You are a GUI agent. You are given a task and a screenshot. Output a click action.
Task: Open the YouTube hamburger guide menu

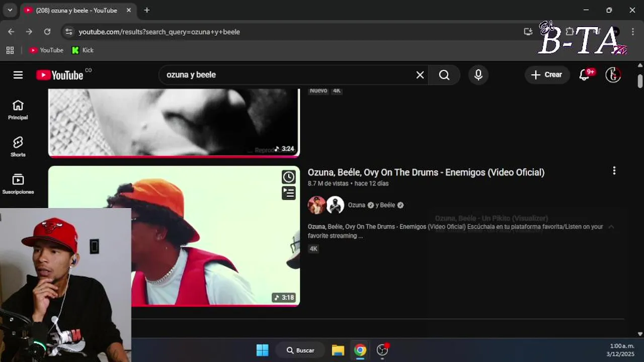(x=18, y=75)
